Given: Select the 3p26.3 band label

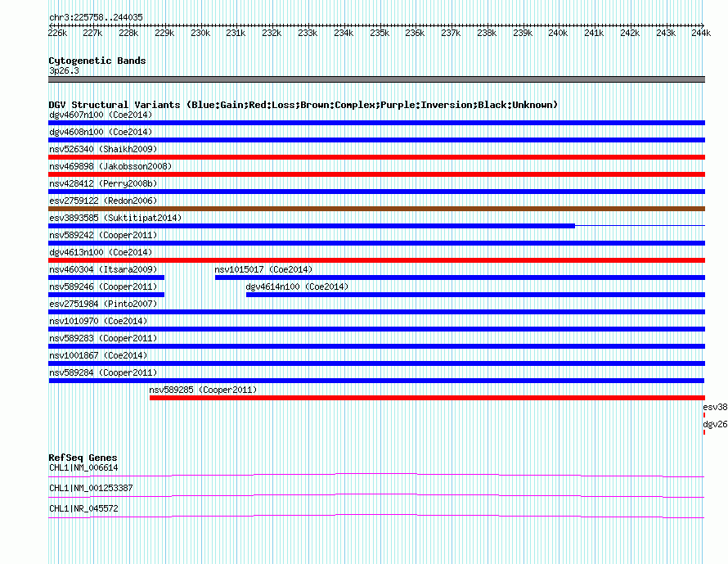Looking at the screenshot, I should coord(64,70).
